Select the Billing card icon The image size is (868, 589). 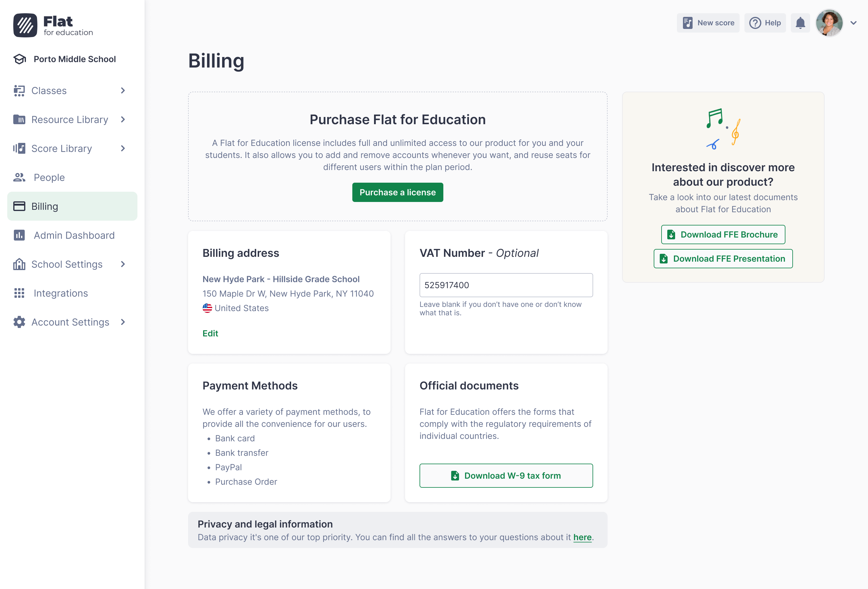pos(19,206)
